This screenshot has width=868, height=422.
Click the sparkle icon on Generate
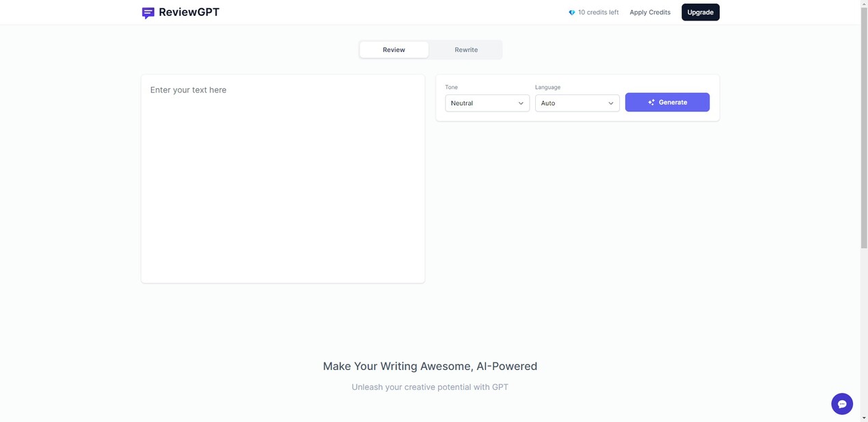(x=651, y=103)
